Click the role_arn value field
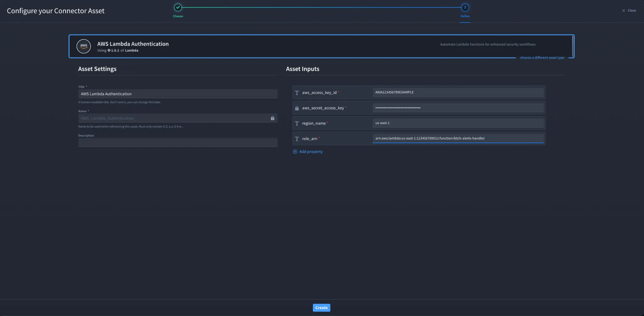This screenshot has width=644, height=316. click(x=458, y=138)
